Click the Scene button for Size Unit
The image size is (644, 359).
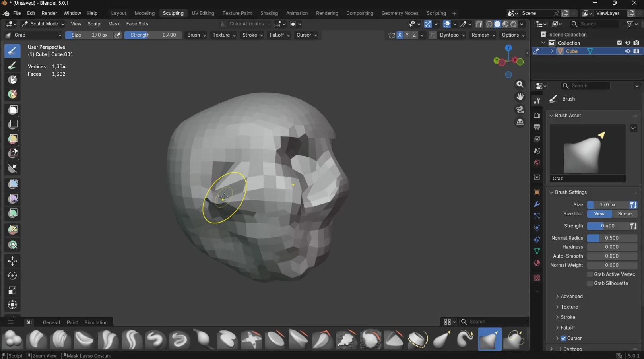625,214
